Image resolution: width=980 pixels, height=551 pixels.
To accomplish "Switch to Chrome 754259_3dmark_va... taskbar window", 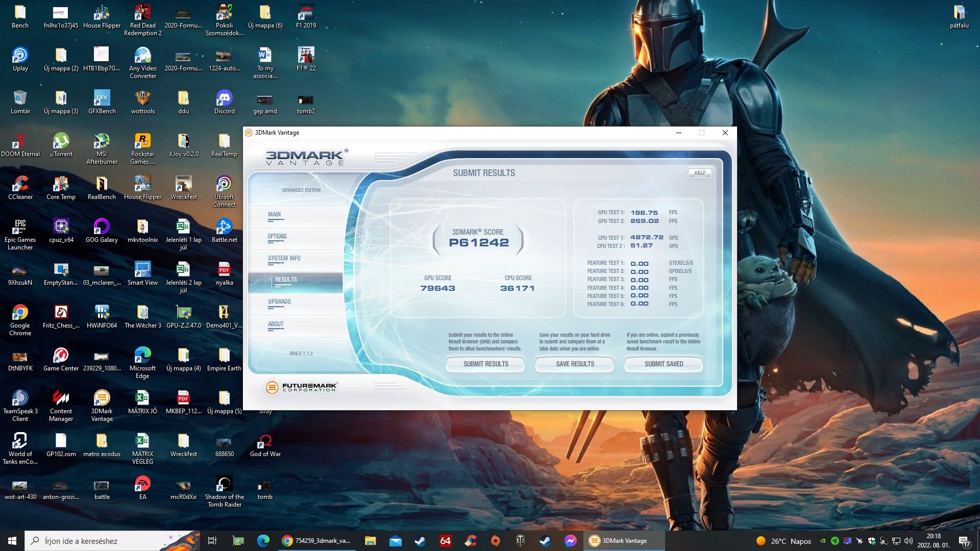I will (316, 541).
